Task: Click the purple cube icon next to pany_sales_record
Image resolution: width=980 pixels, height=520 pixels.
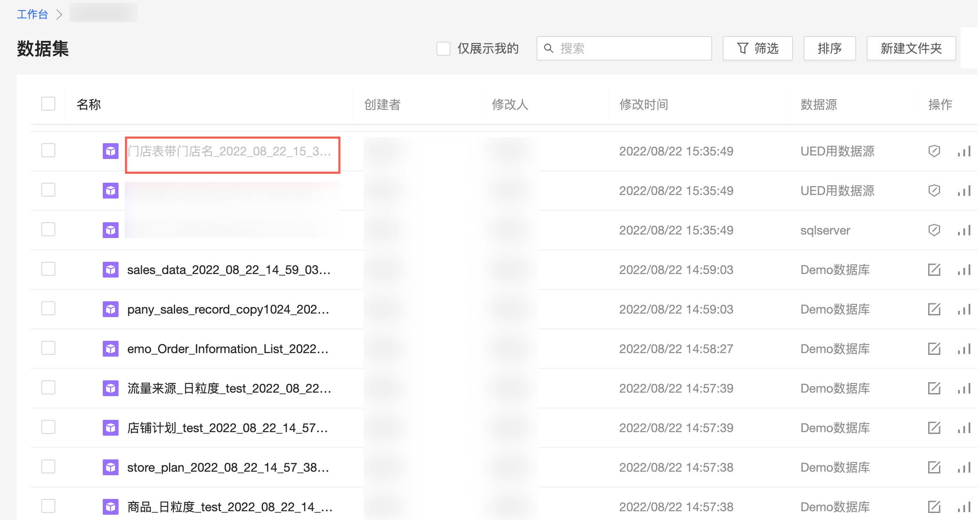Action: 111,309
